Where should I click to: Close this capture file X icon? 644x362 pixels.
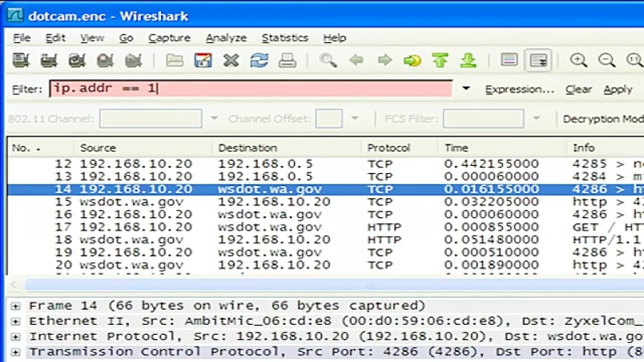[231, 60]
